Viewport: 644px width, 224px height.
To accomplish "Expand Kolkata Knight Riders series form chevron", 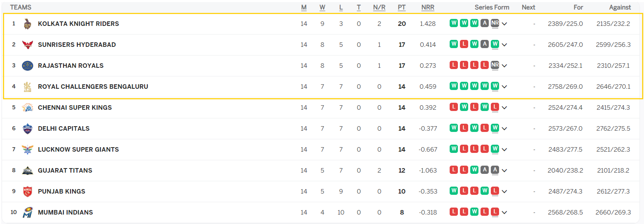I will tap(504, 24).
